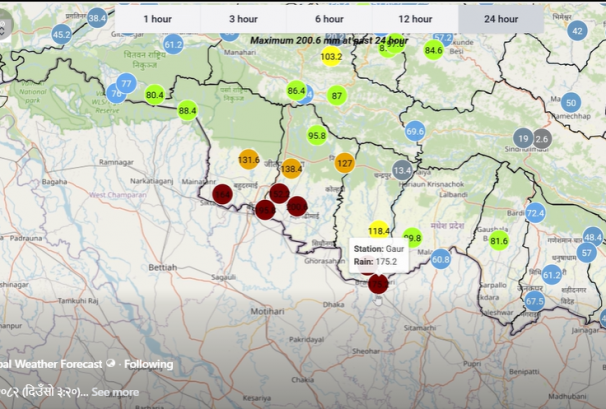Select the 1 hour tab
Viewport: 606px width, 409px height.
tap(157, 18)
